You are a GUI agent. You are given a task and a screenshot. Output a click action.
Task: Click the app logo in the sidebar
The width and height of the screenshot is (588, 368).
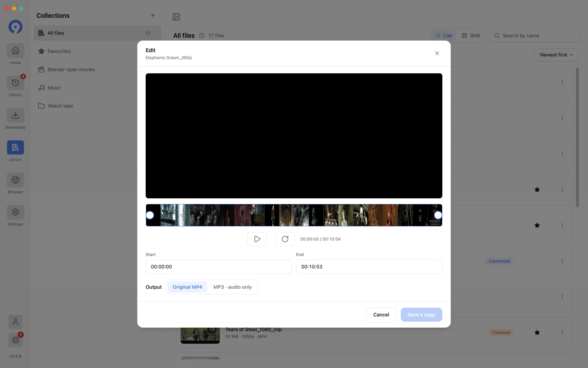point(15,27)
